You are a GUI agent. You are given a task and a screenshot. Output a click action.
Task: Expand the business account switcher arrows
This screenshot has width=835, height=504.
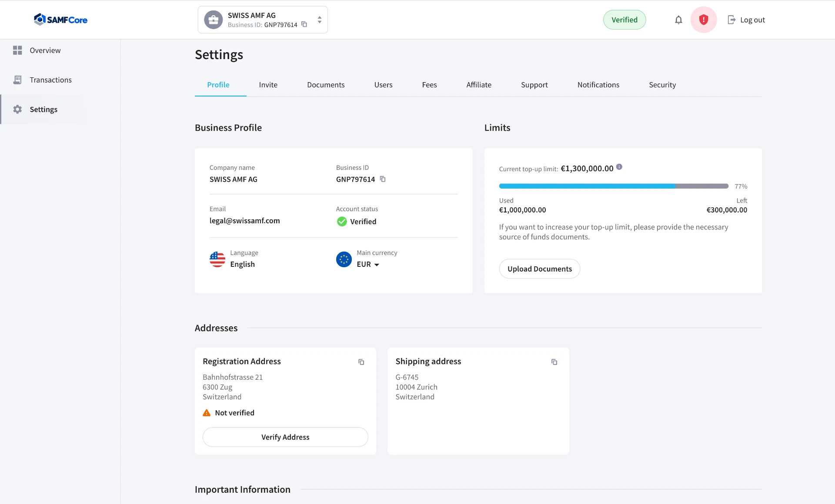pyautogui.click(x=320, y=20)
